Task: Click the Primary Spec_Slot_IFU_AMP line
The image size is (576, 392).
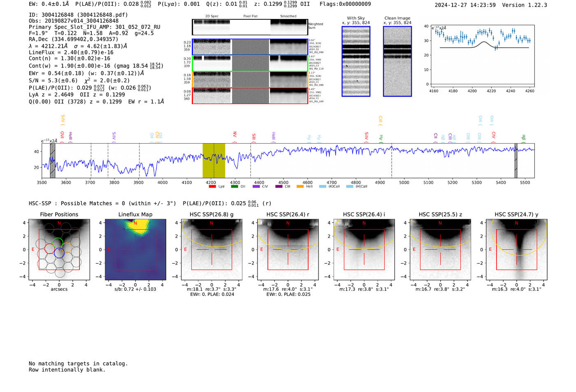Action: tap(95, 27)
